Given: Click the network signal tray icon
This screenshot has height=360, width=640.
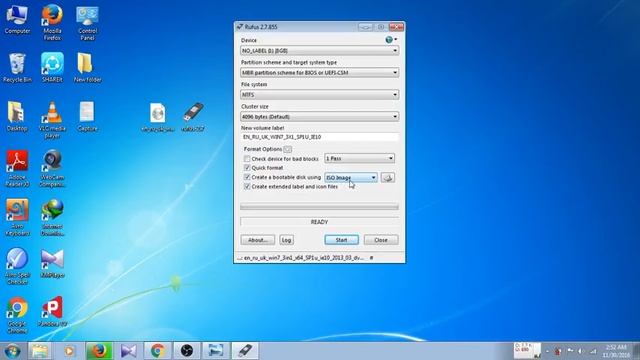Looking at the screenshot, I should [593, 351].
